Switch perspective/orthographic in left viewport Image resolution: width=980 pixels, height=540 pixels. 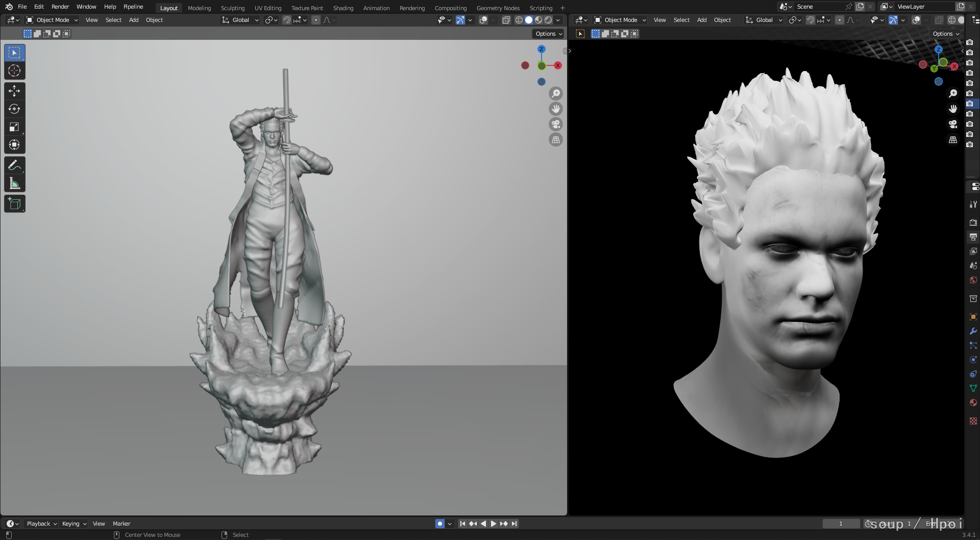pyautogui.click(x=556, y=139)
